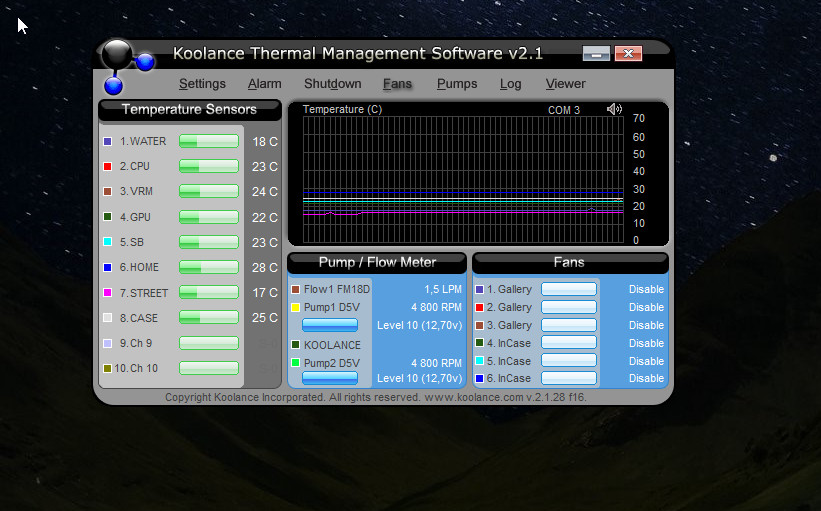Click the empty 9.Ch 9 bar
This screenshot has height=511, width=821.
(209, 343)
